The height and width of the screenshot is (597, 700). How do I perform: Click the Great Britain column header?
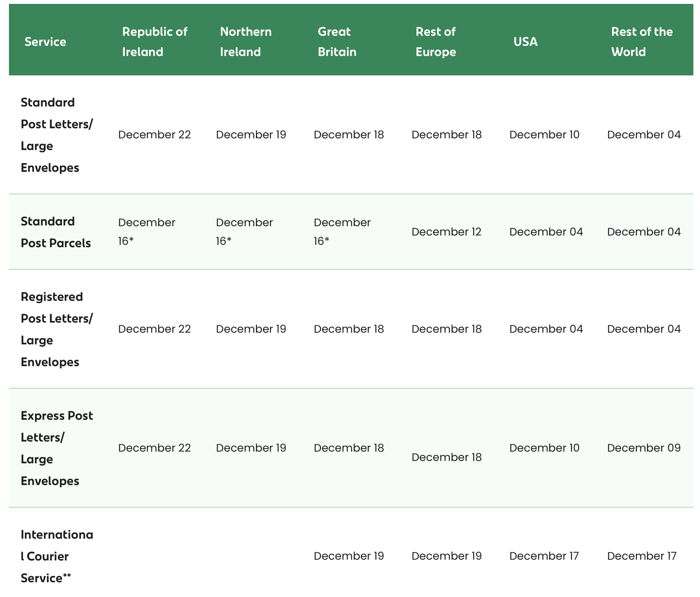tap(337, 42)
